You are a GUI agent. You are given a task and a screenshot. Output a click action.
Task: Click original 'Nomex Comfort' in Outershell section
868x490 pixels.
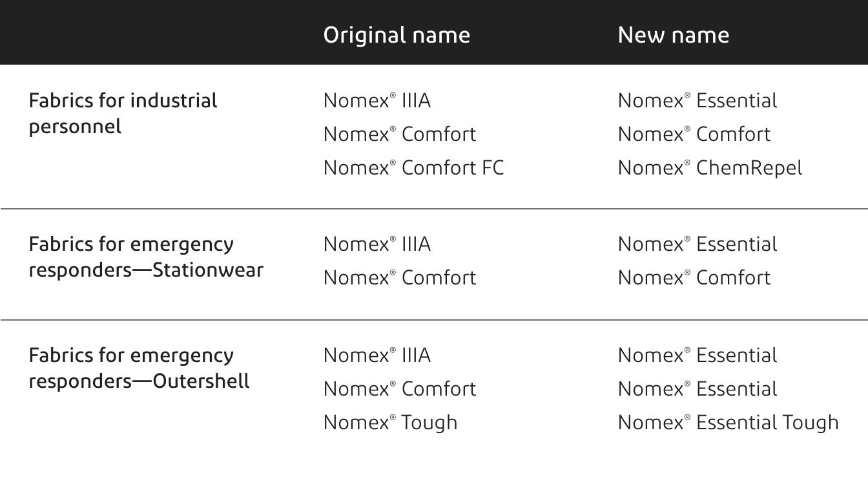pos(399,389)
